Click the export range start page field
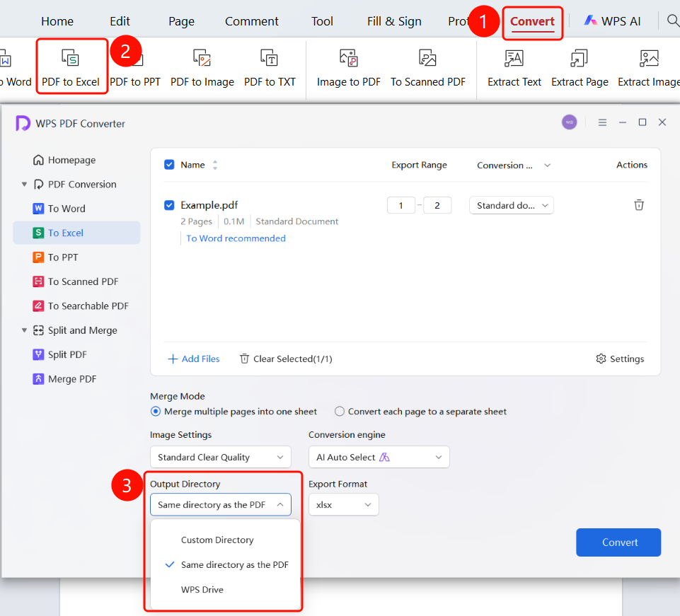 point(400,206)
